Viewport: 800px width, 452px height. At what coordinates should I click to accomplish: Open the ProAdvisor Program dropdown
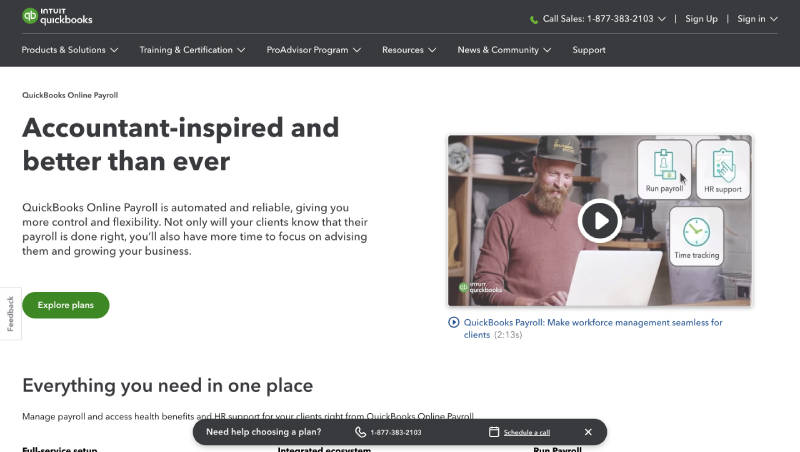(x=313, y=50)
